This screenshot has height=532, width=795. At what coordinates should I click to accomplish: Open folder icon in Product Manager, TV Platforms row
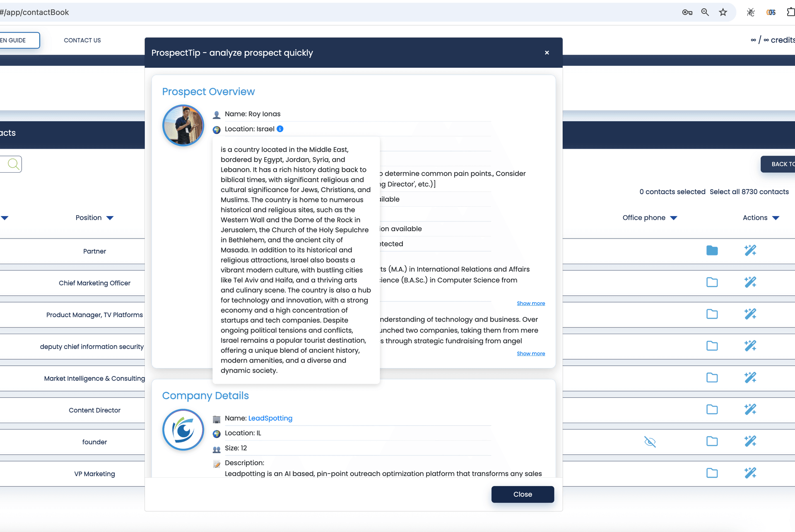point(712,314)
